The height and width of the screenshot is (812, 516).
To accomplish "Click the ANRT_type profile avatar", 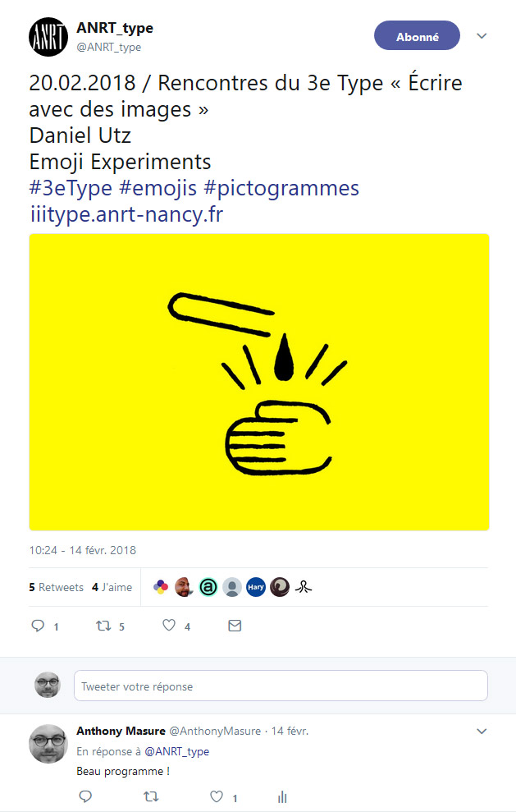I will coord(48,36).
